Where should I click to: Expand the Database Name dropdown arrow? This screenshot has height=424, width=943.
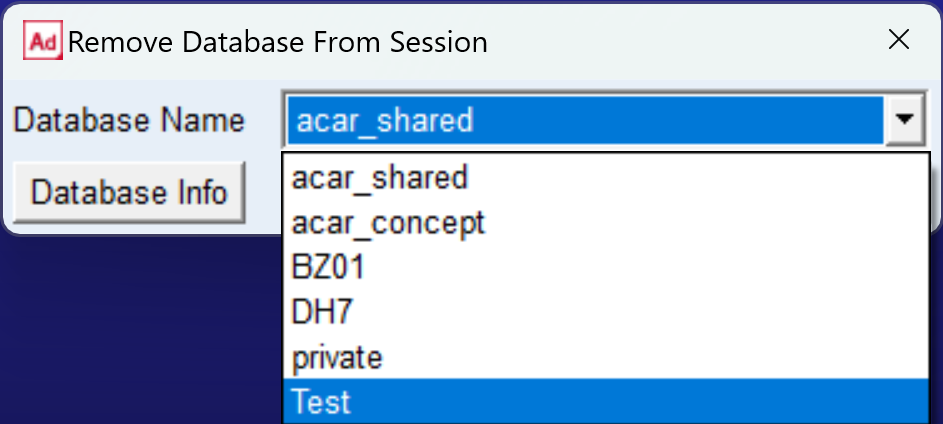904,120
